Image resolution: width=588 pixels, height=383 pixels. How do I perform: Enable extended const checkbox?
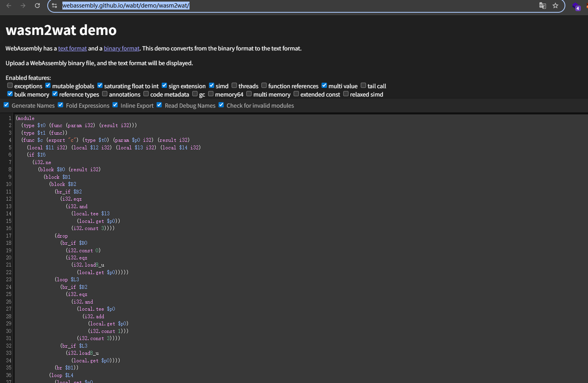296,94
